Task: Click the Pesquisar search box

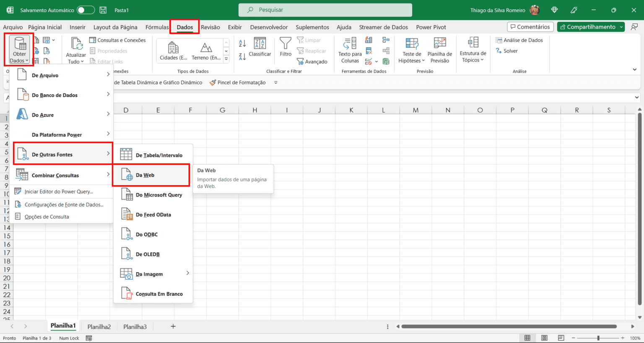Action: (325, 10)
